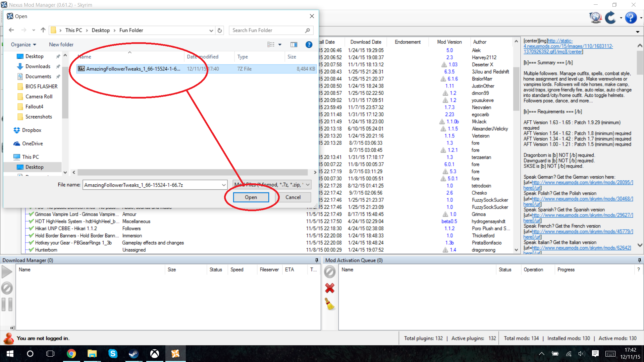Screen dimensions: 644x362
Task: Toggle the preview pane button
Action: pyautogui.click(x=294, y=45)
